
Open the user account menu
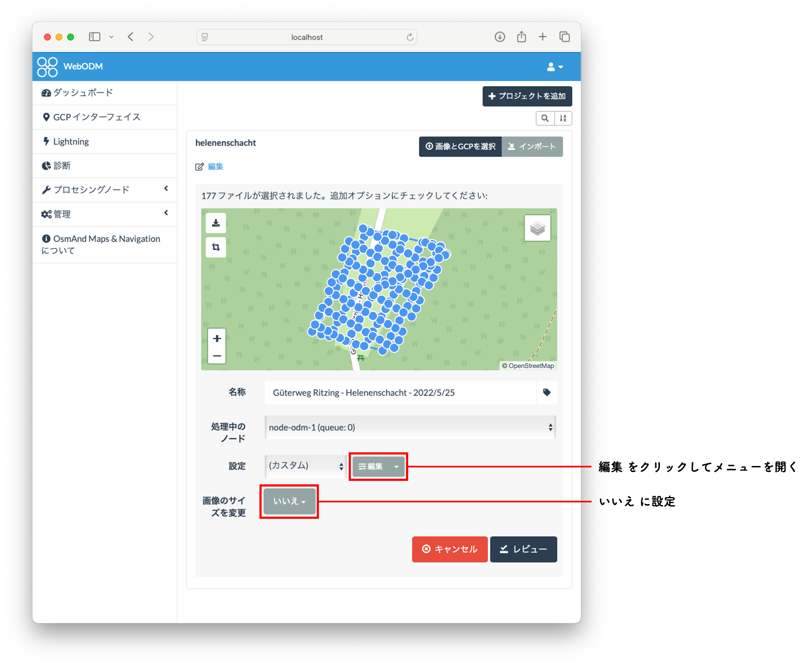point(554,67)
